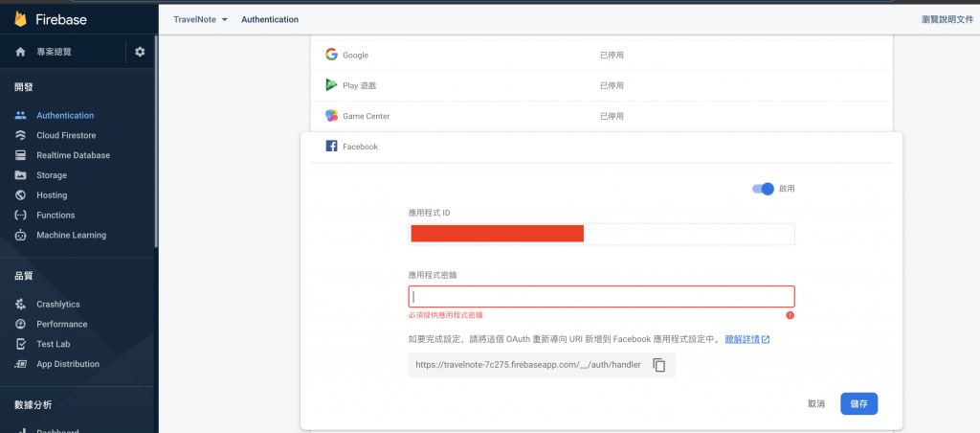Click the Game Center provider icon
The height and width of the screenshot is (433, 980).
tap(331, 116)
